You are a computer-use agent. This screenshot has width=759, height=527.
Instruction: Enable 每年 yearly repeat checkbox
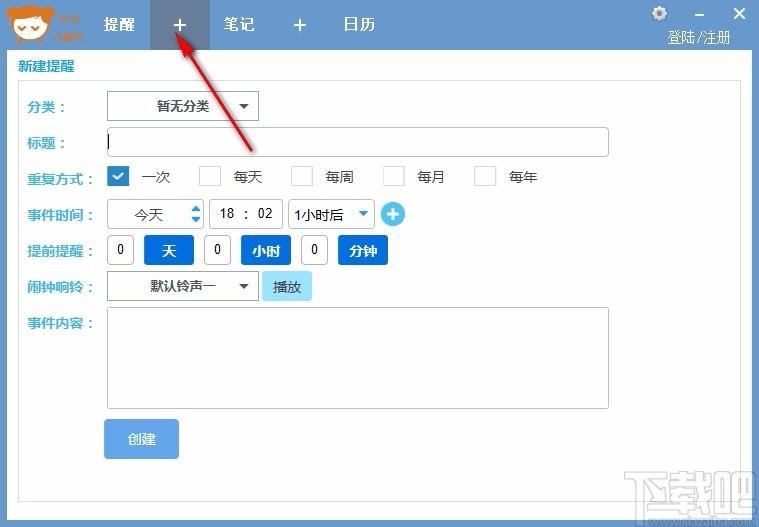(485, 177)
